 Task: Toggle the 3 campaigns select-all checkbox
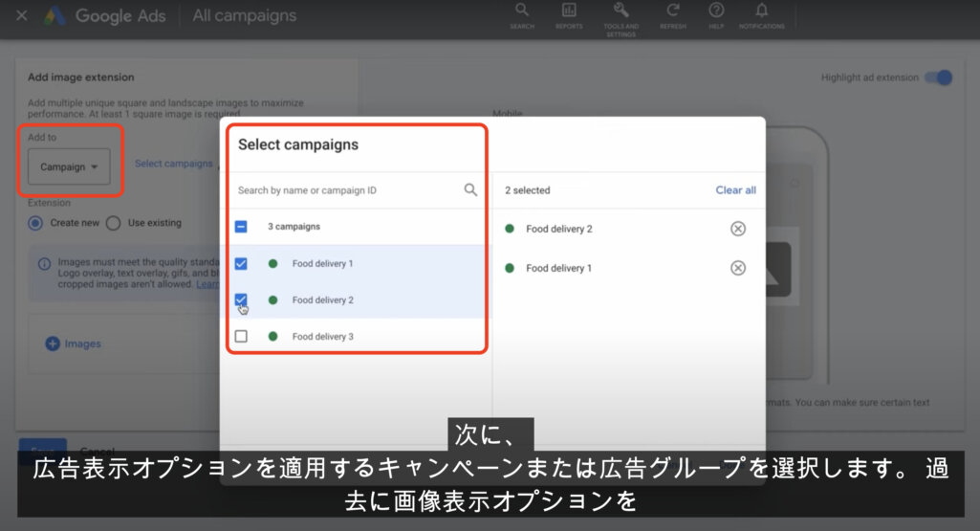pos(241,227)
